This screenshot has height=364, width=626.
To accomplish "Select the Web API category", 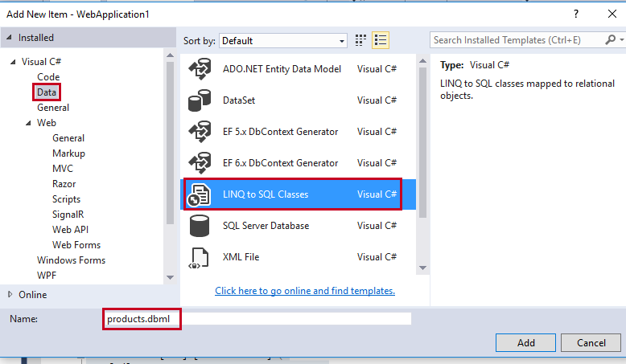I will click(70, 230).
